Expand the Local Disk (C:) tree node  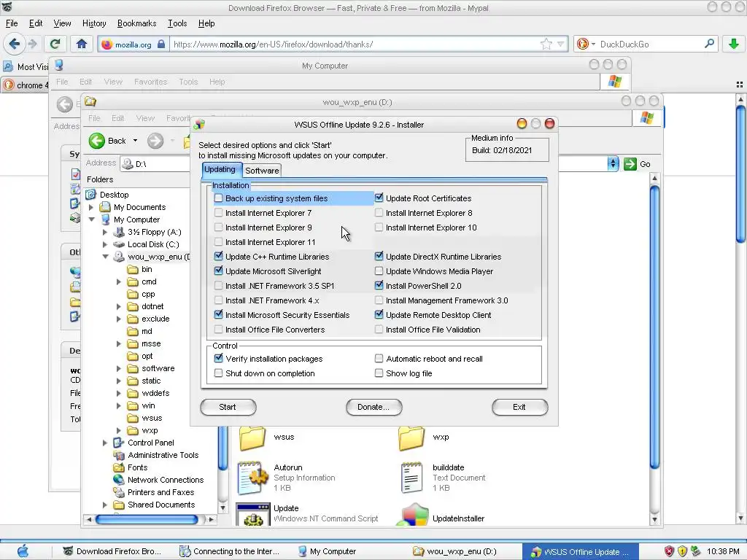pyautogui.click(x=105, y=244)
